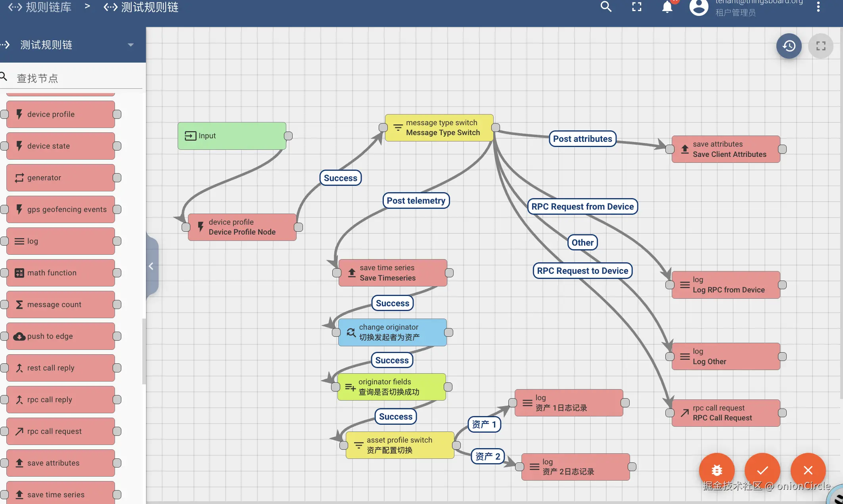Screen dimensions: 843x504
Task: Click the Post telemetry connection label
Action: click(x=416, y=200)
